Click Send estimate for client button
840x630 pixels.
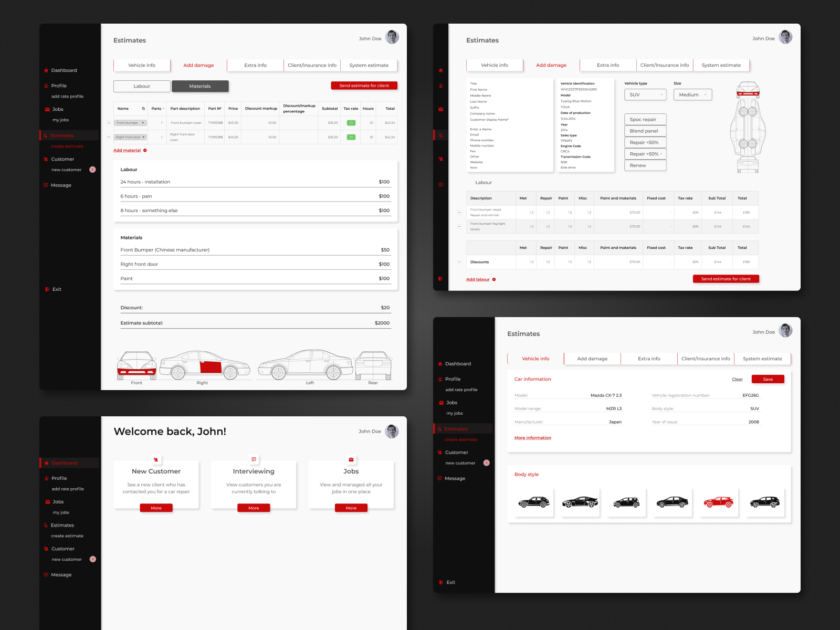(364, 86)
